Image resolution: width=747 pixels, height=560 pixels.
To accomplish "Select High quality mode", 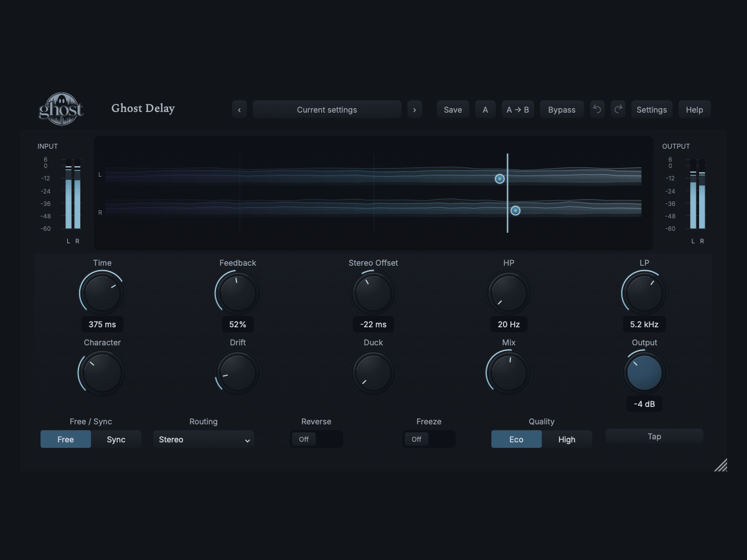I will click(x=567, y=439).
